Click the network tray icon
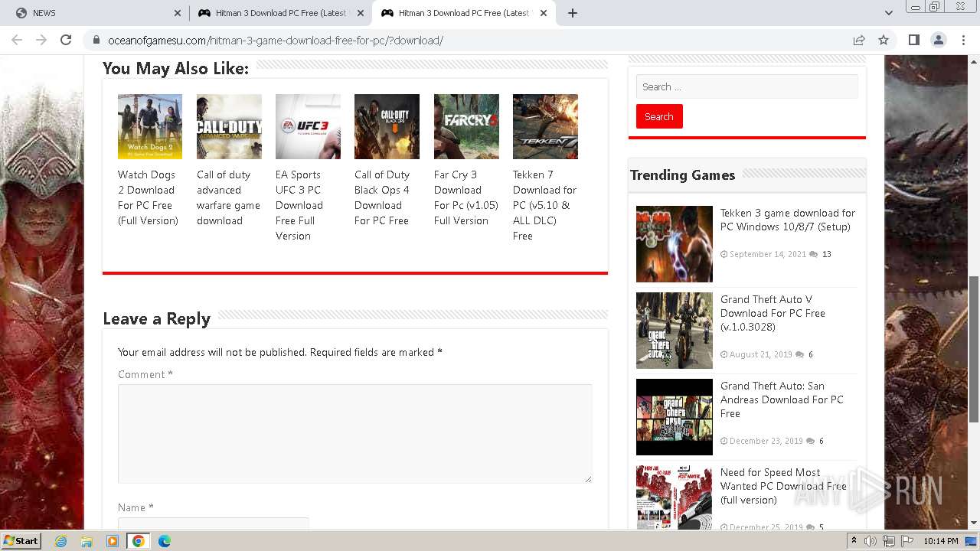Image resolution: width=980 pixels, height=551 pixels. tap(889, 541)
